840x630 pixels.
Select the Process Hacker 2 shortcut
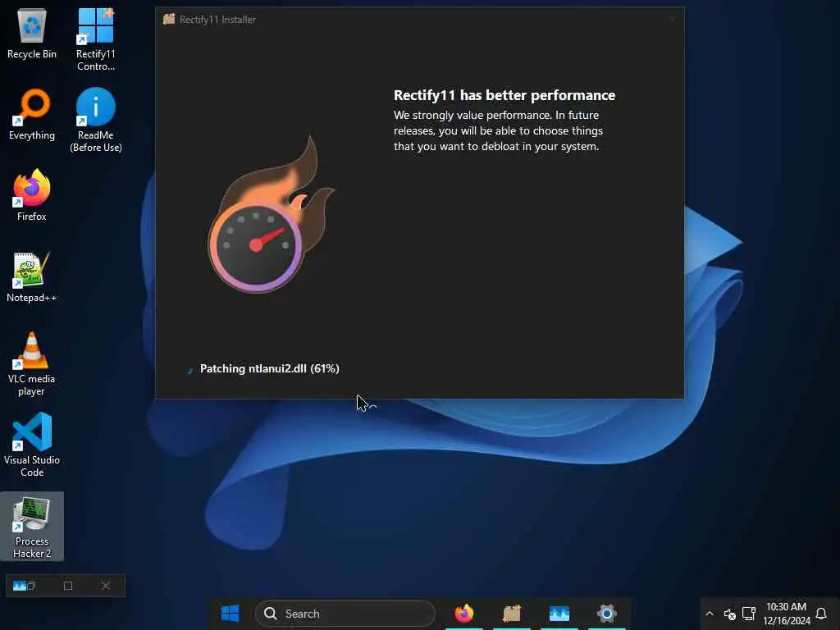tap(32, 527)
